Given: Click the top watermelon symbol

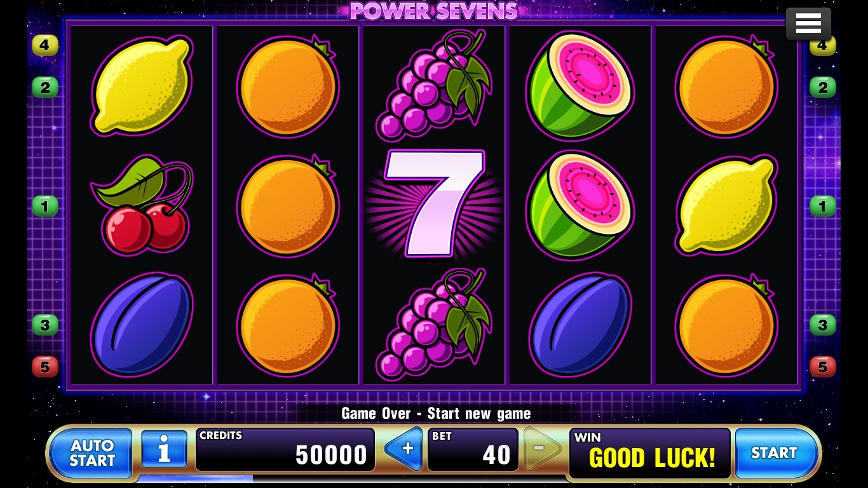Looking at the screenshot, I should (580, 86).
